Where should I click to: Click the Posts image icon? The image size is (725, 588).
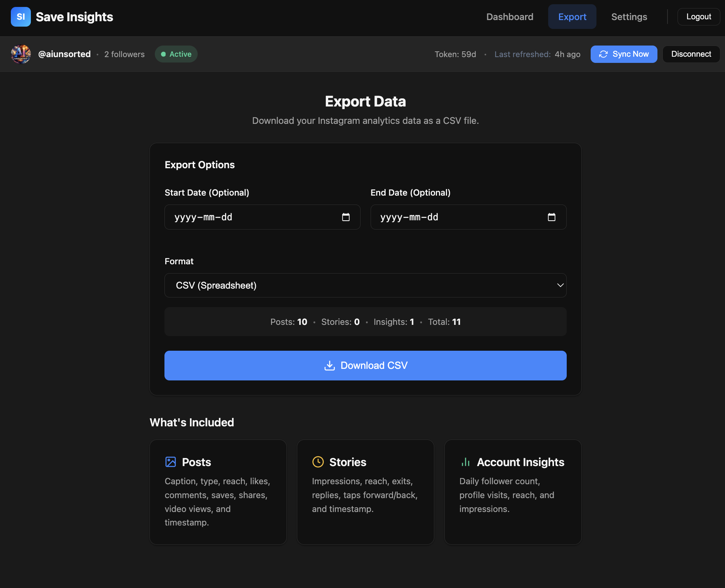[x=171, y=462]
